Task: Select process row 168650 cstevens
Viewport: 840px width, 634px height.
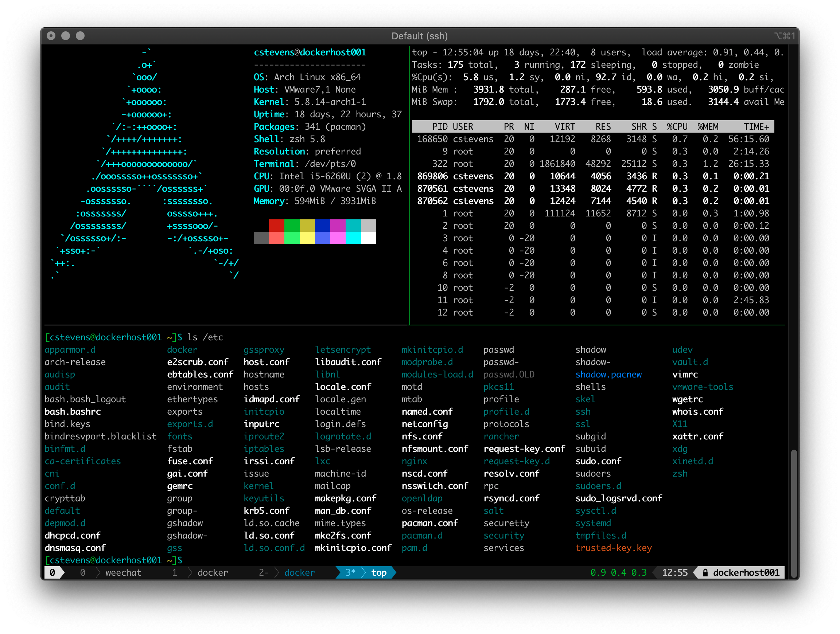Action: click(593, 139)
